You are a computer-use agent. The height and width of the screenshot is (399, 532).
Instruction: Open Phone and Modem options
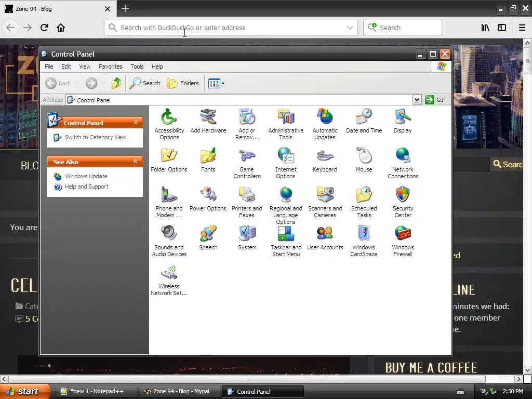(x=169, y=202)
